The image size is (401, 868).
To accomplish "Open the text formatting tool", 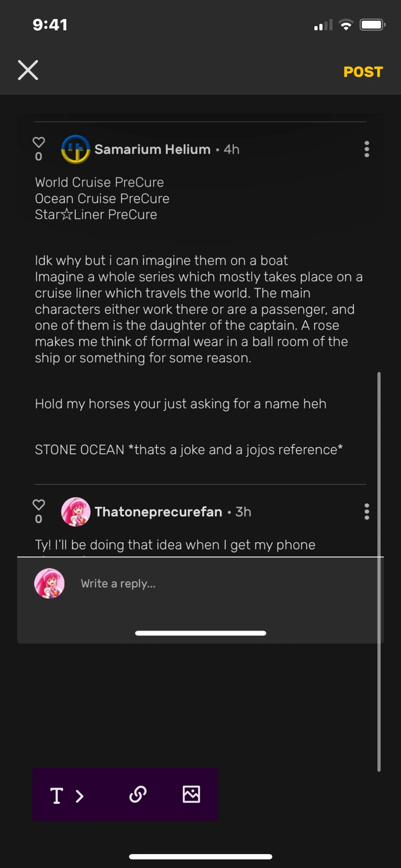I will pos(56,795).
